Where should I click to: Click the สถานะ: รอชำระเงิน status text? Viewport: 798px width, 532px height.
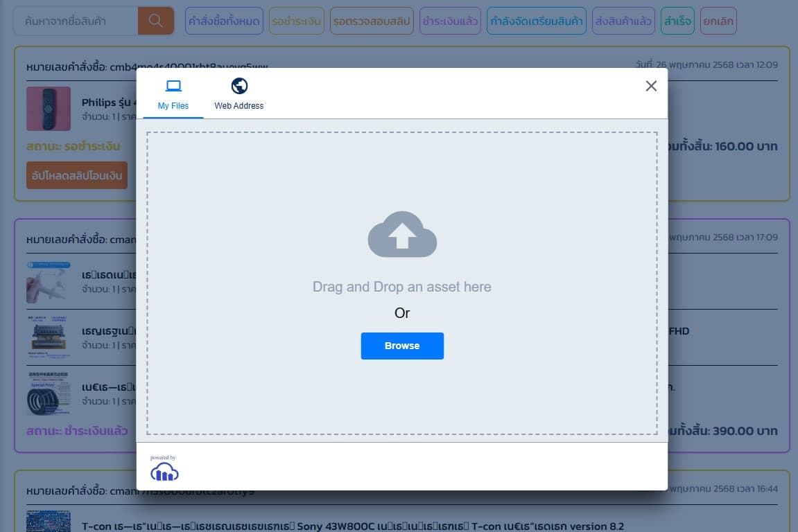73,146
